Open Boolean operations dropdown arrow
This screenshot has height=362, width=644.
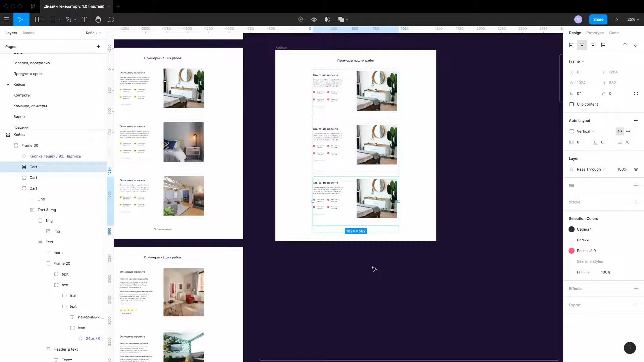click(x=347, y=20)
